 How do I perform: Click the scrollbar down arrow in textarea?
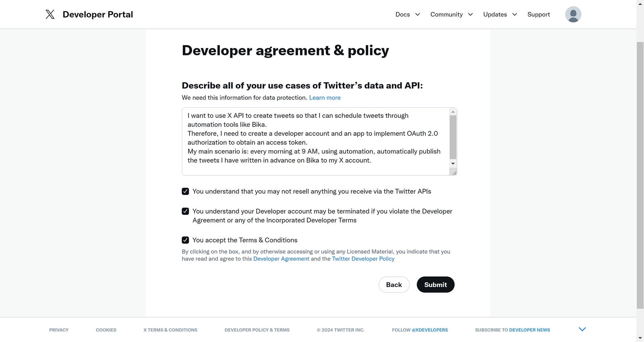tap(453, 164)
